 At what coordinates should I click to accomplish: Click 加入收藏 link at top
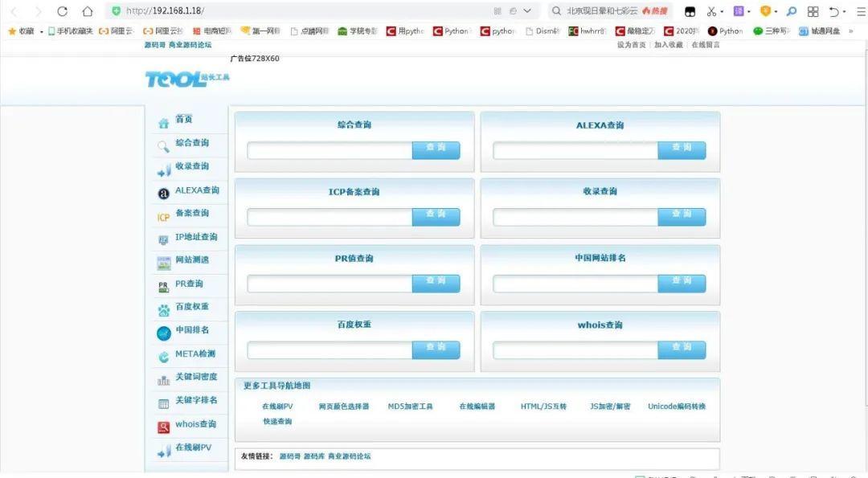tap(668, 45)
